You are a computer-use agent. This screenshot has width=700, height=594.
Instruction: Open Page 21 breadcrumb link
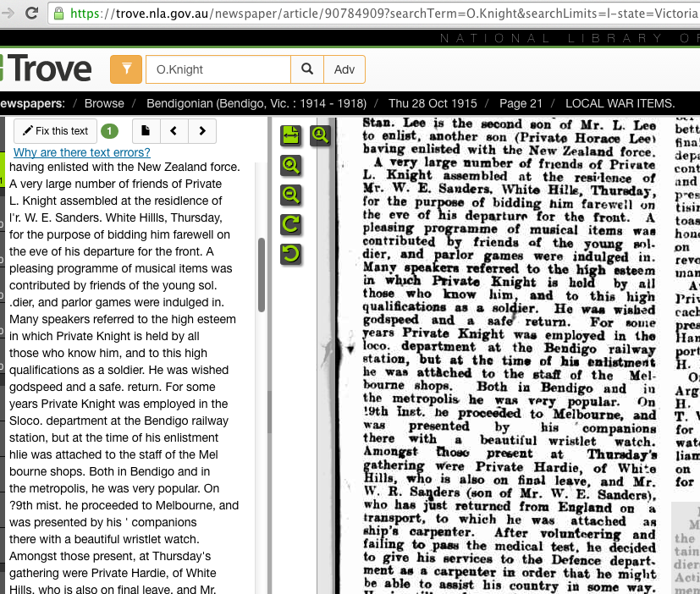(x=521, y=103)
